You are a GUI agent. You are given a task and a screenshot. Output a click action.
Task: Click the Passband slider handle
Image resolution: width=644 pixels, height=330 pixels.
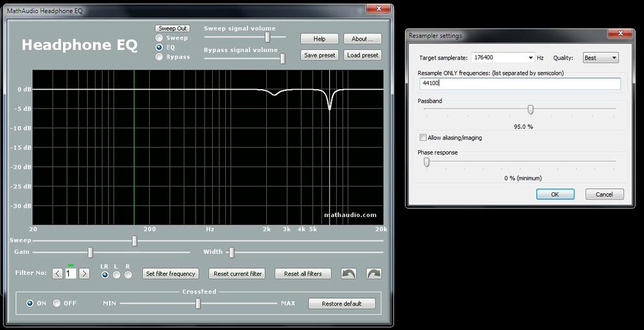coord(530,110)
